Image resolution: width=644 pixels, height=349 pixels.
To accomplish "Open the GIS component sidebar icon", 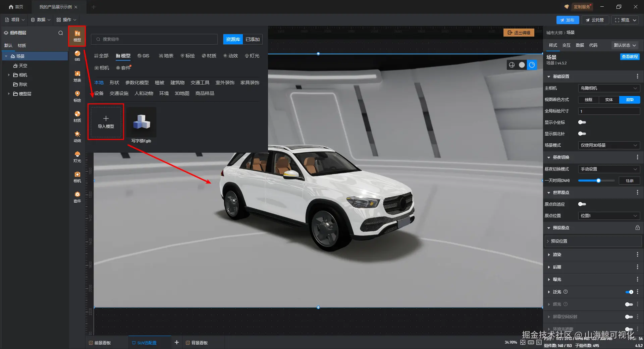I will point(77,56).
